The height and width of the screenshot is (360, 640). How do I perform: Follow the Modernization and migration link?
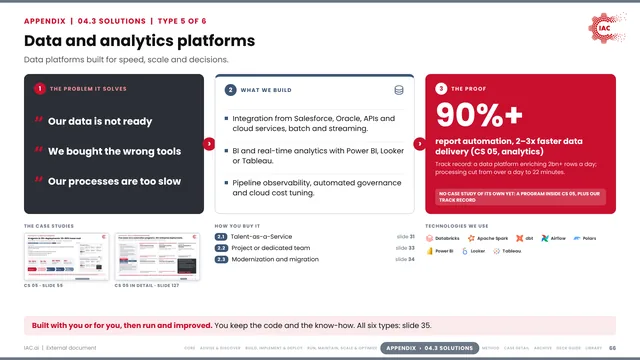coord(275,260)
